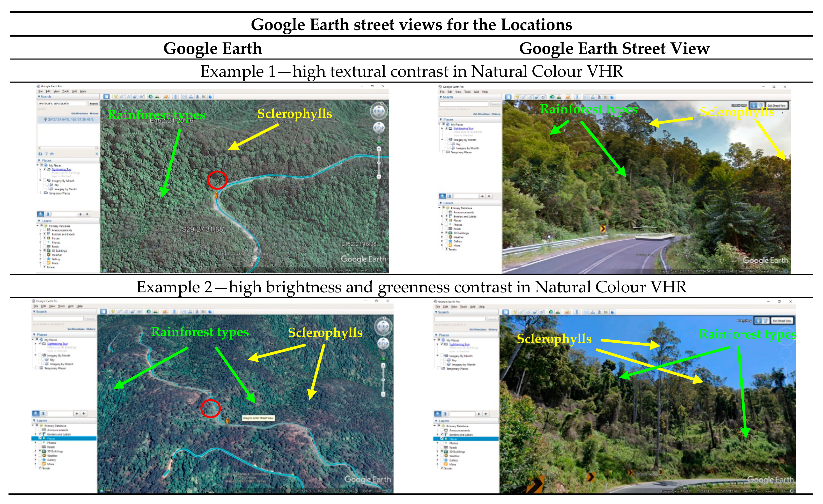
Task: Open the Tools menu
Action: (66, 91)
